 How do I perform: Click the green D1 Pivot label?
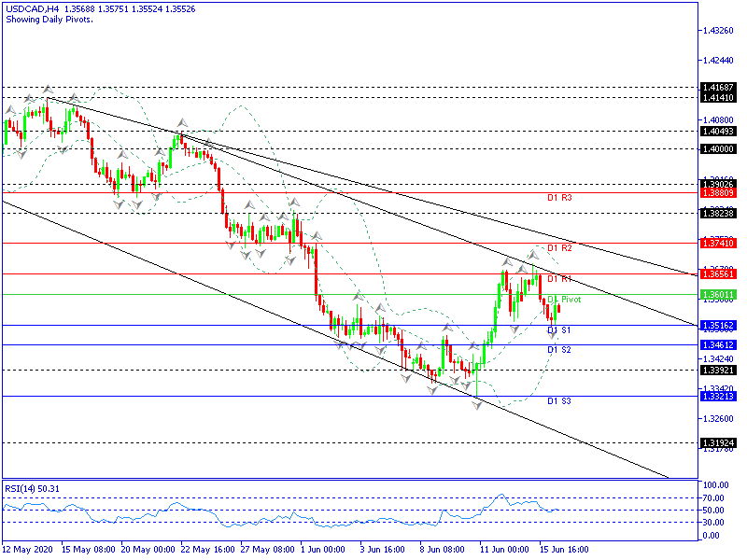coord(564,300)
